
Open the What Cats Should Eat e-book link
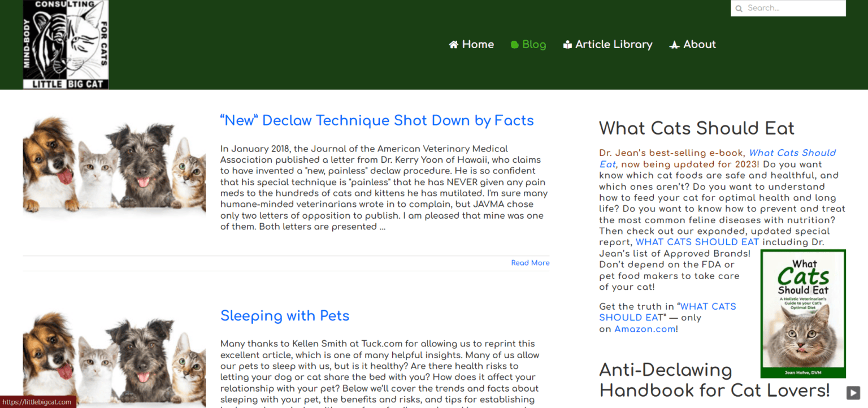click(x=792, y=153)
